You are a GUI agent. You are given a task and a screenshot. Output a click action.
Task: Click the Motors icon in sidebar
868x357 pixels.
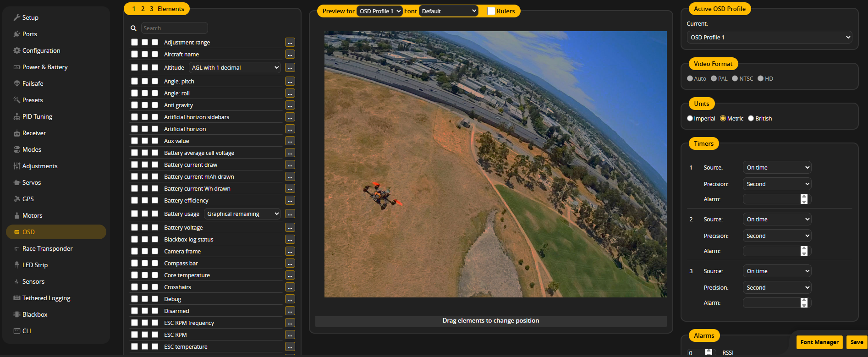click(17, 215)
